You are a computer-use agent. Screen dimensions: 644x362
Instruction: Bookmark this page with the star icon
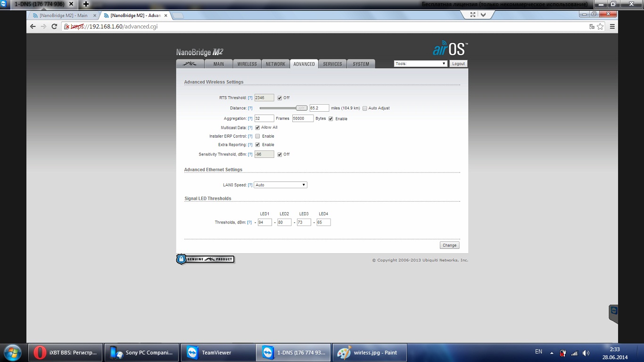coord(600,26)
